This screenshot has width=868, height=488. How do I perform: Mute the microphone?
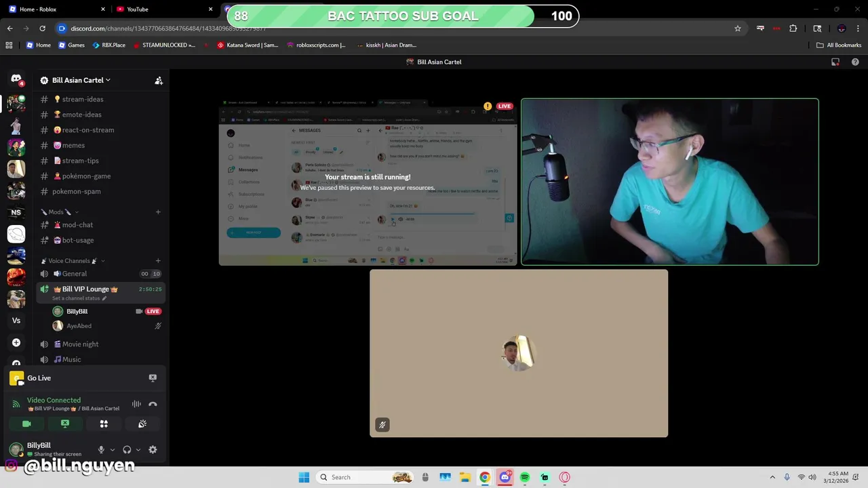(101, 449)
